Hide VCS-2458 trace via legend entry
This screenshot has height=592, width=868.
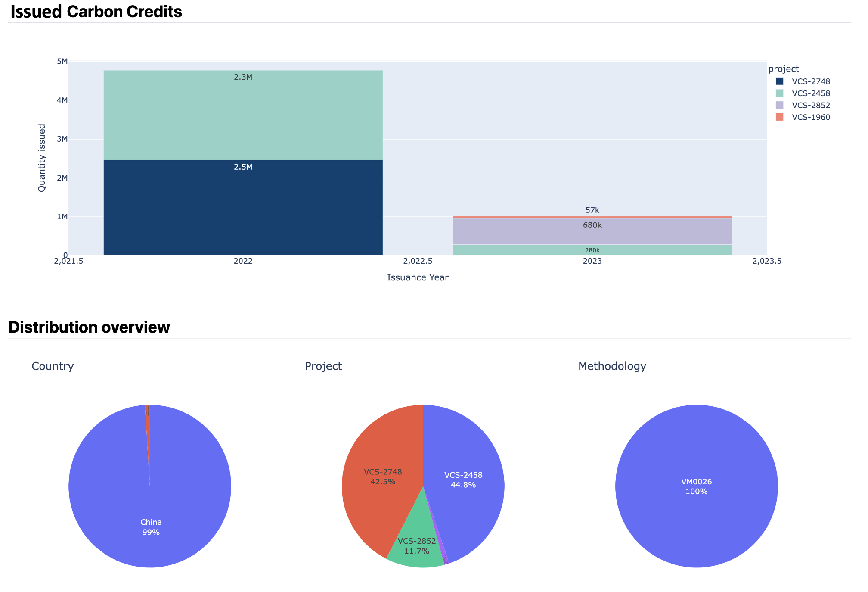click(x=810, y=93)
